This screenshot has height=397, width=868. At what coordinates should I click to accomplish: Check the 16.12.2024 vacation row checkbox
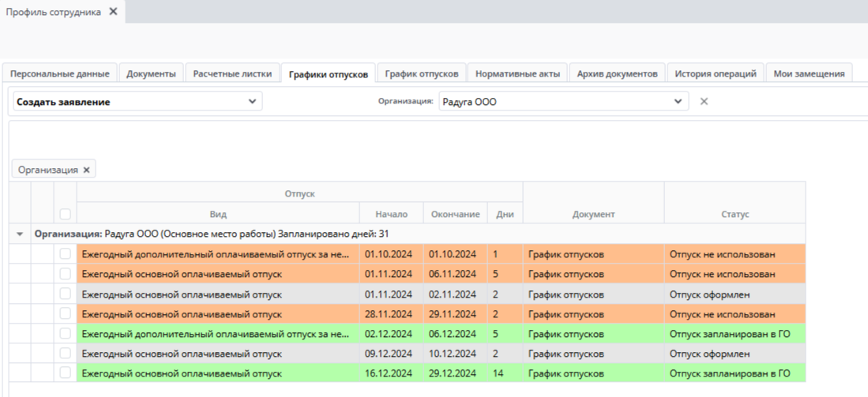[66, 373]
